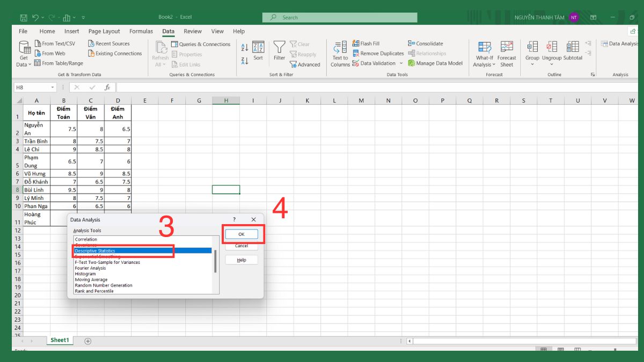Click Cancel in the Data Analysis dialog
The height and width of the screenshot is (362, 644).
coord(241,246)
